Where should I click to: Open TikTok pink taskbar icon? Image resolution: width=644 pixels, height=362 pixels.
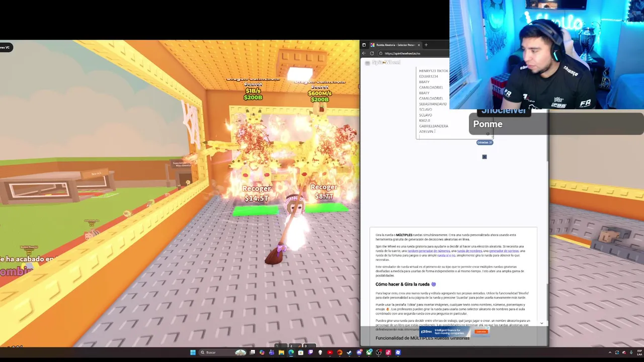pyautogui.click(x=388, y=352)
